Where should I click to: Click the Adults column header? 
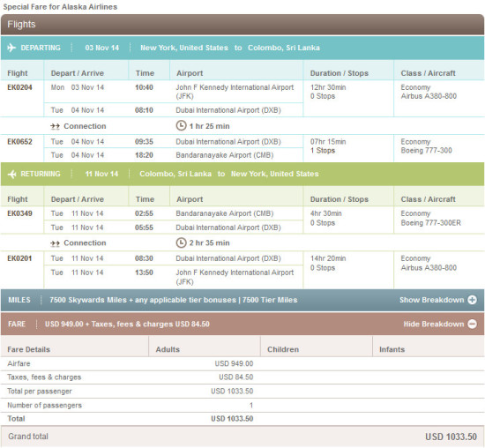coord(168,349)
